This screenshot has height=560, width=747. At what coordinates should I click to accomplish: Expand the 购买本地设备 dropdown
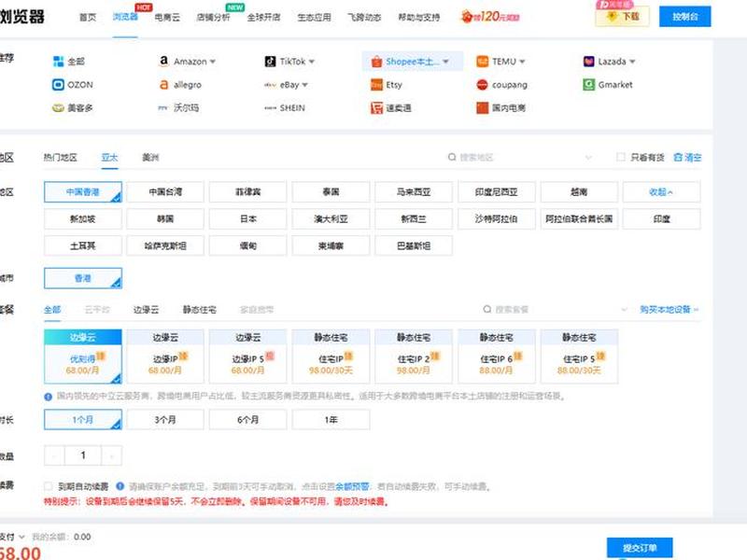[x=669, y=310]
